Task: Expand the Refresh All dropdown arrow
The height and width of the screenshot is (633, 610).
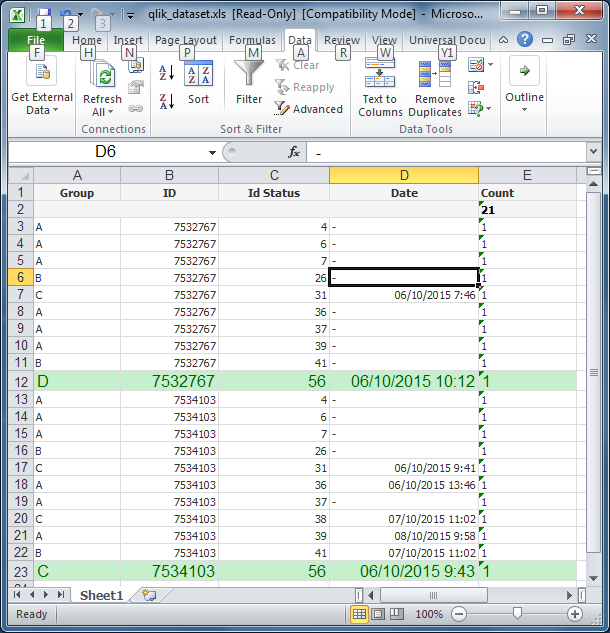Action: click(110, 112)
